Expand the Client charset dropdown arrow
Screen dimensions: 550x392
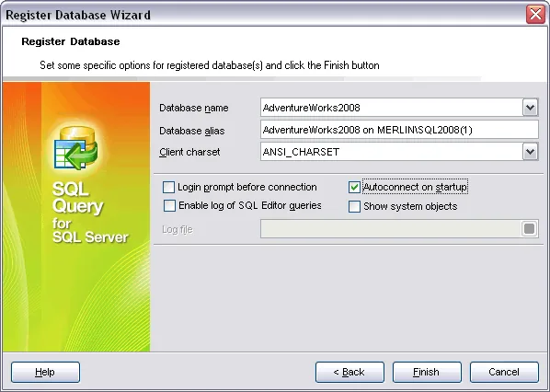pos(531,152)
